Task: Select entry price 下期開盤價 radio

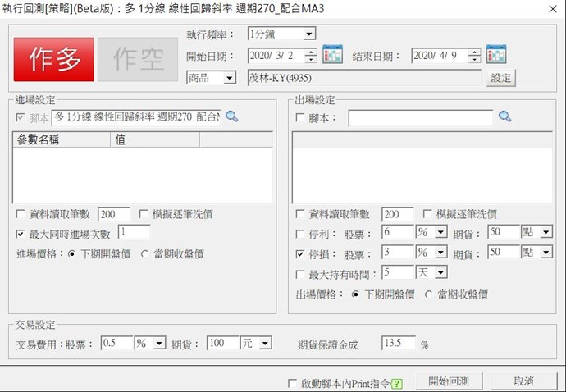Action: (x=71, y=254)
